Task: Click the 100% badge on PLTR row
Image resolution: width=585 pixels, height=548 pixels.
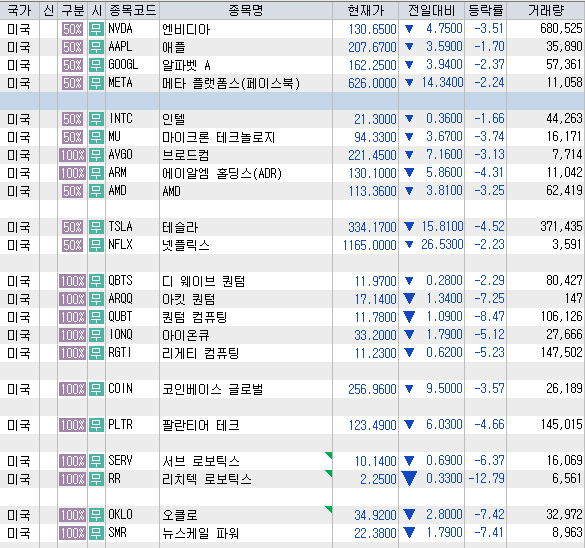Action: 72,425
